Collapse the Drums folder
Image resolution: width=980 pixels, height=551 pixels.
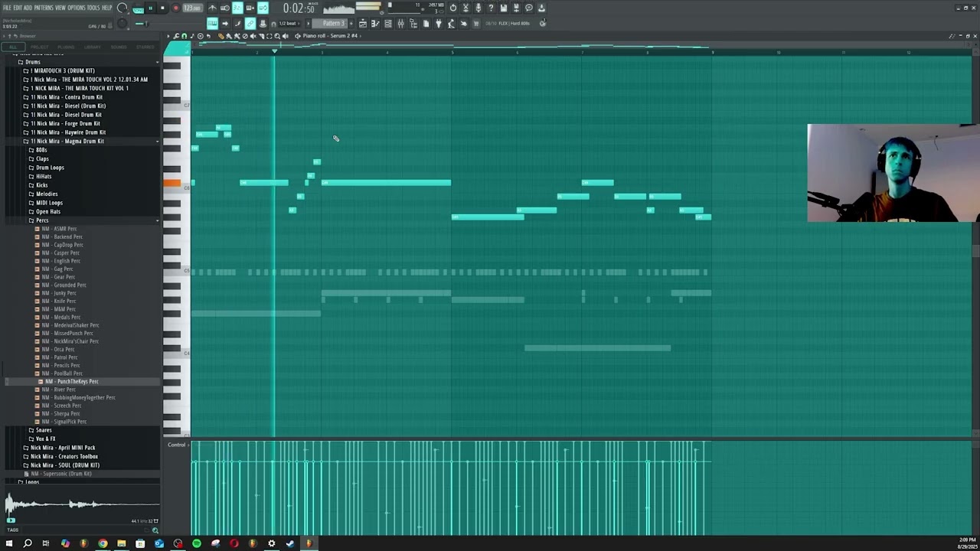33,62
